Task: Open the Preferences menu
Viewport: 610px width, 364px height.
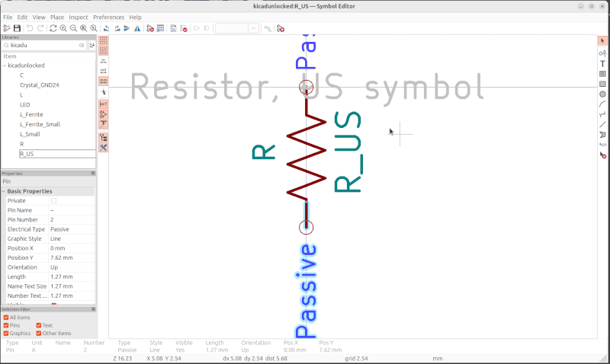Action: (108, 17)
